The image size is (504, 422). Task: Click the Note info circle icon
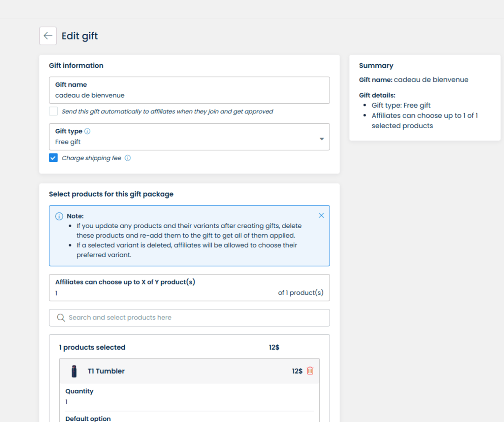click(x=59, y=216)
